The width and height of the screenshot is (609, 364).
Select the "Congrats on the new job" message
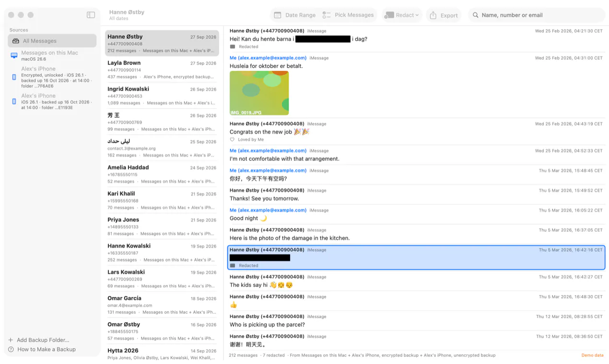pos(416,132)
